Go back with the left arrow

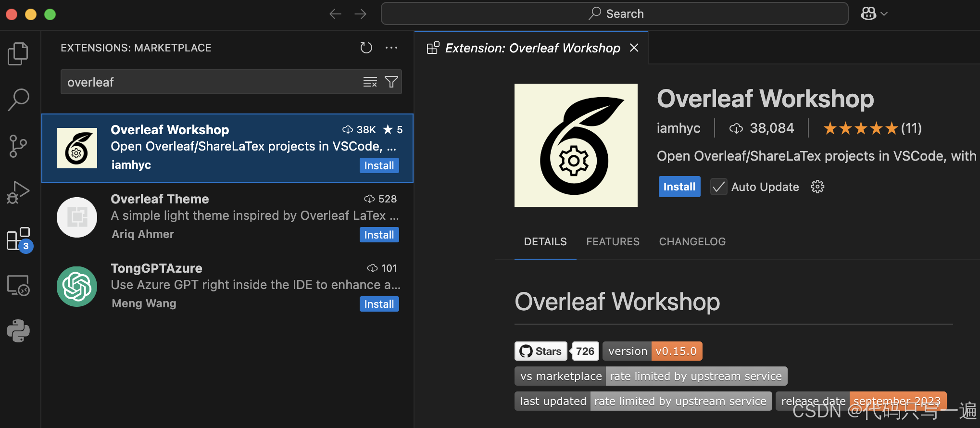point(335,14)
